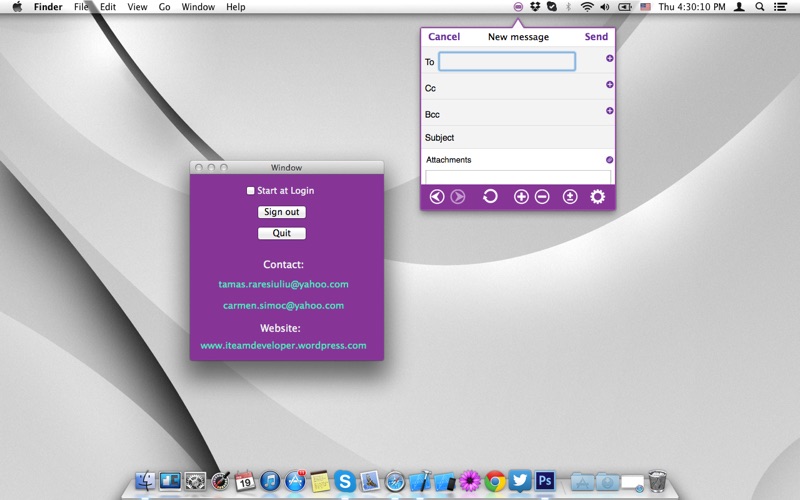Image resolution: width=800 pixels, height=500 pixels.
Task: Add recipient with plus icon in Cc row
Action: (x=609, y=84)
